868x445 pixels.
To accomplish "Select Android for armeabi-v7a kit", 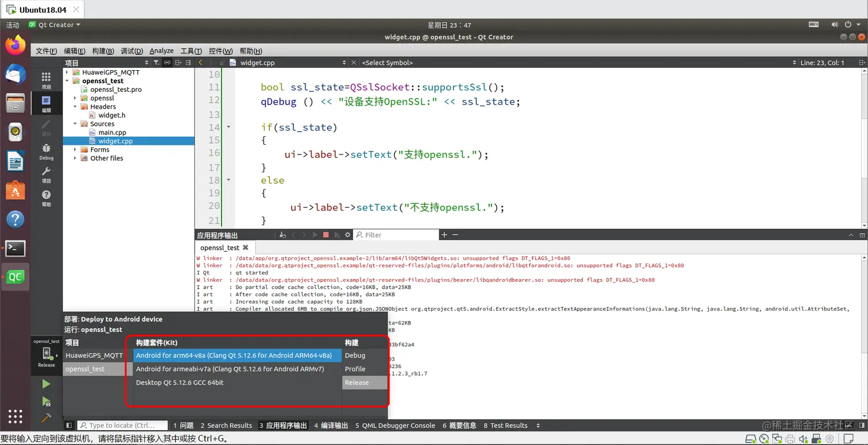I will click(237, 369).
